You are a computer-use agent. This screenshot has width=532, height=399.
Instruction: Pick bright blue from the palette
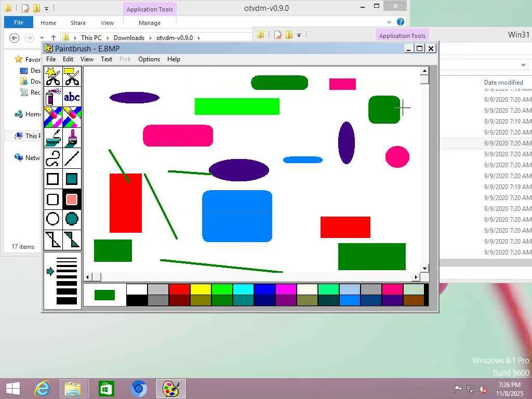point(264,289)
